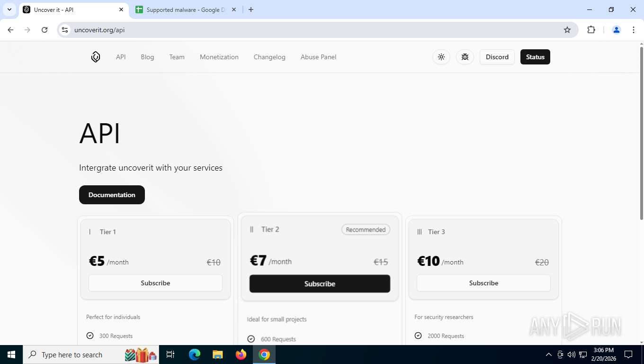Open the Blog nav item
The image size is (644, 364).
point(147,57)
